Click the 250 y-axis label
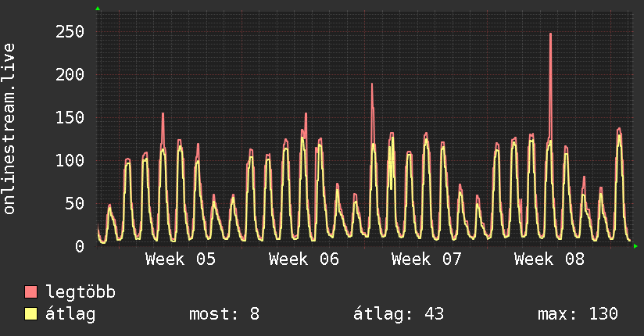This screenshot has width=644, height=336. point(70,31)
